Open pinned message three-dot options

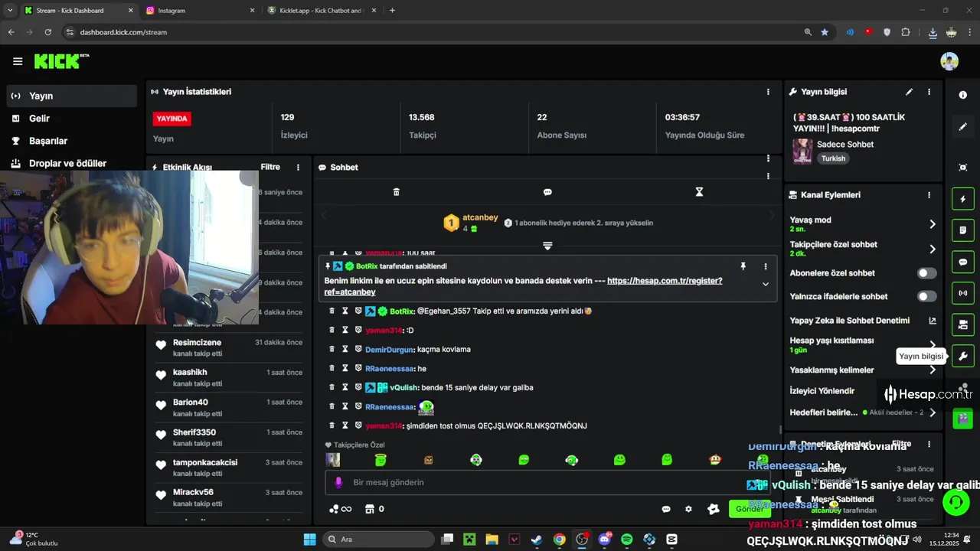765,266
